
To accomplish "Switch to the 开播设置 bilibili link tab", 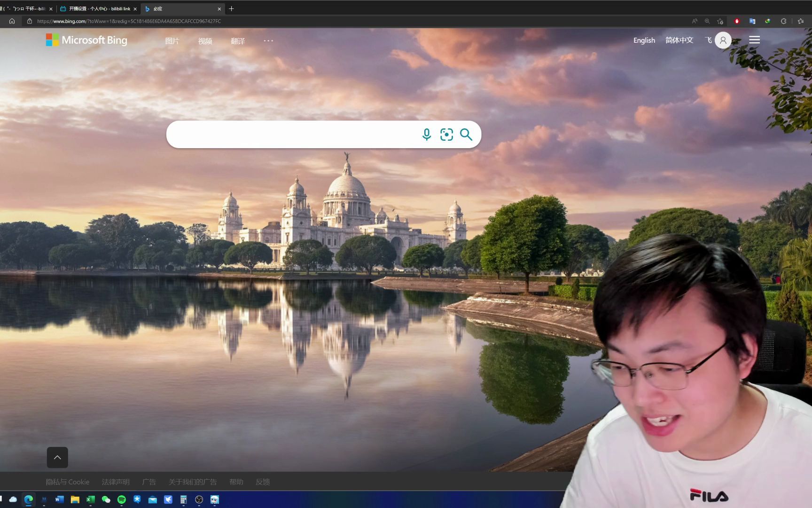I will pos(99,8).
